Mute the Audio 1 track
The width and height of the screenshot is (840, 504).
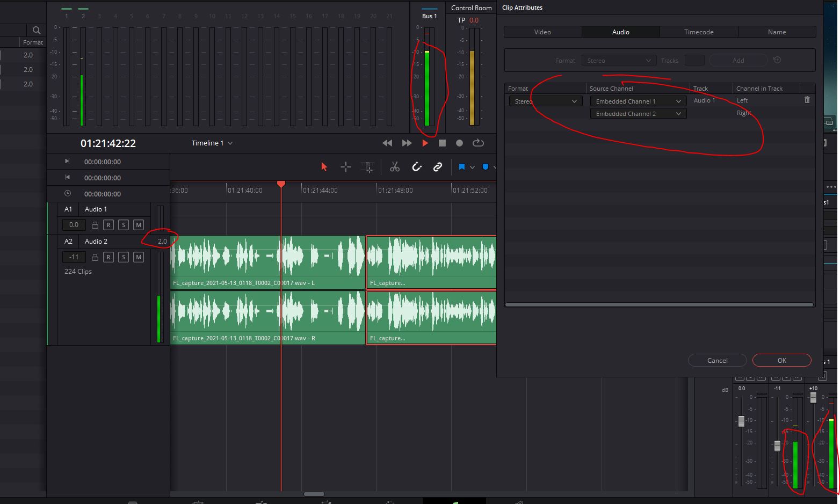coord(139,225)
